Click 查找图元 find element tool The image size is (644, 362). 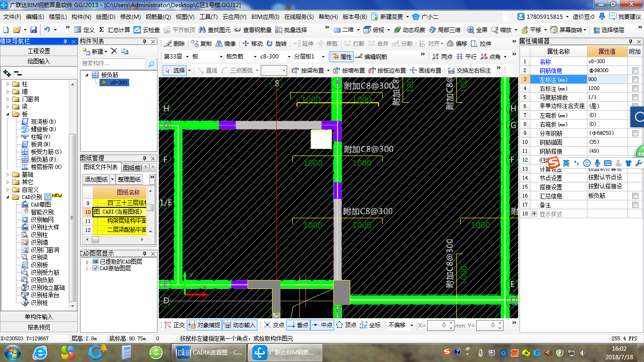click(214, 30)
